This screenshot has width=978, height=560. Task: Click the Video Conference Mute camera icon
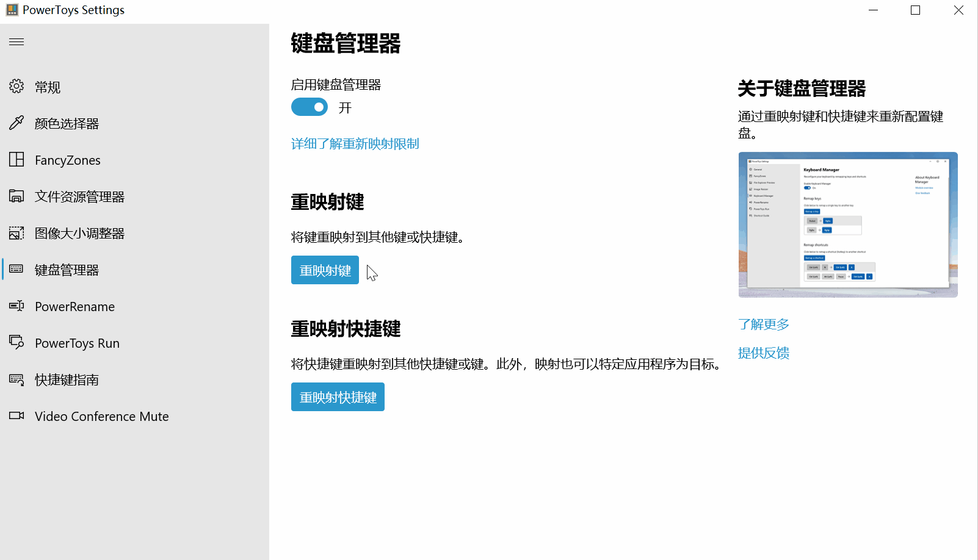pyautogui.click(x=16, y=415)
